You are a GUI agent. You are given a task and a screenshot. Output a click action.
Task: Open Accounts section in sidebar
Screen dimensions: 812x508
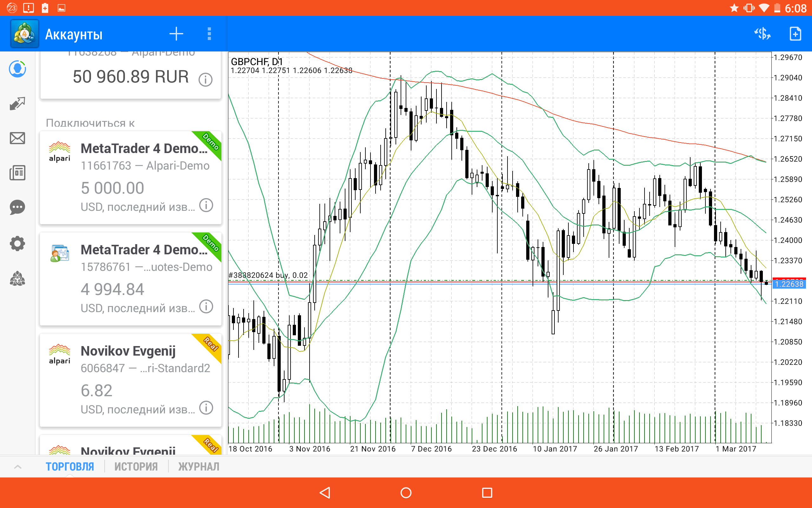point(17,69)
